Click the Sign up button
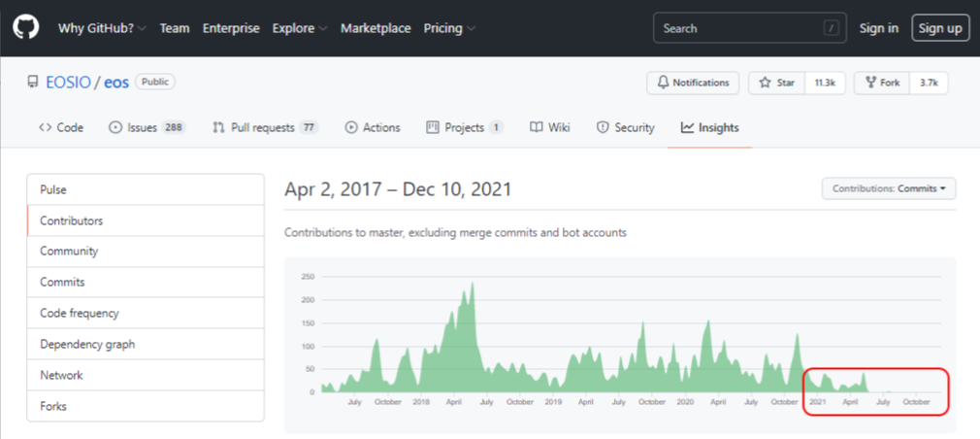Screen dimensions: 980x439 click(940, 28)
